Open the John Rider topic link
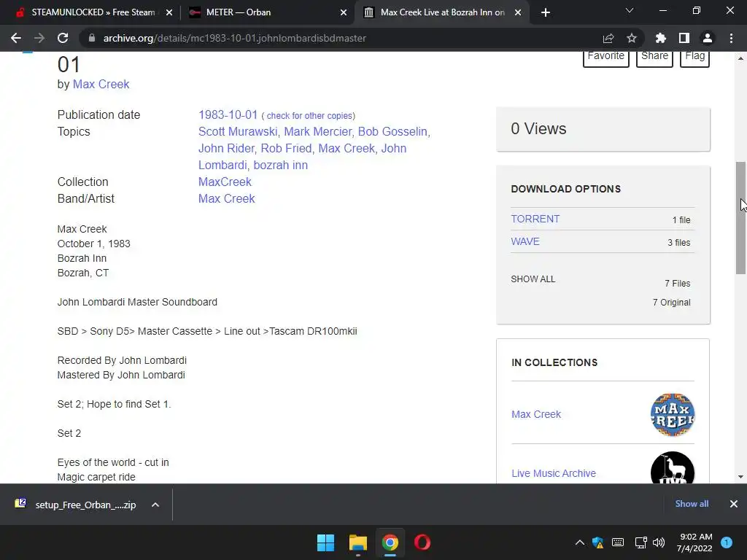The image size is (747, 560). tap(226, 149)
